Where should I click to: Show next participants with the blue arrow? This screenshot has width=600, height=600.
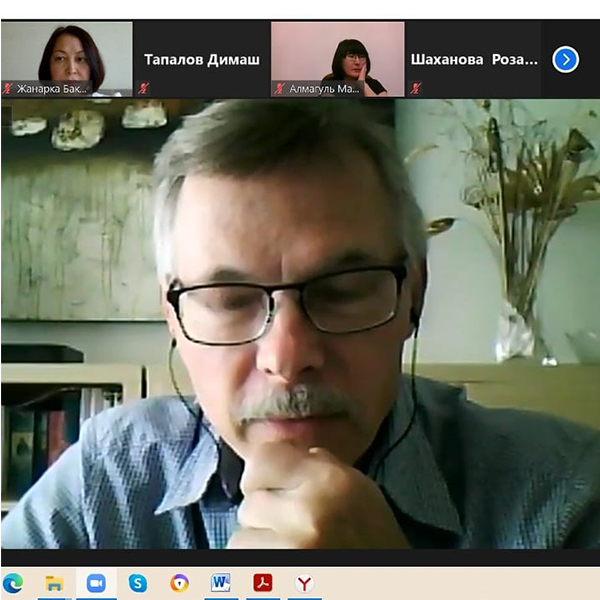pos(565,59)
